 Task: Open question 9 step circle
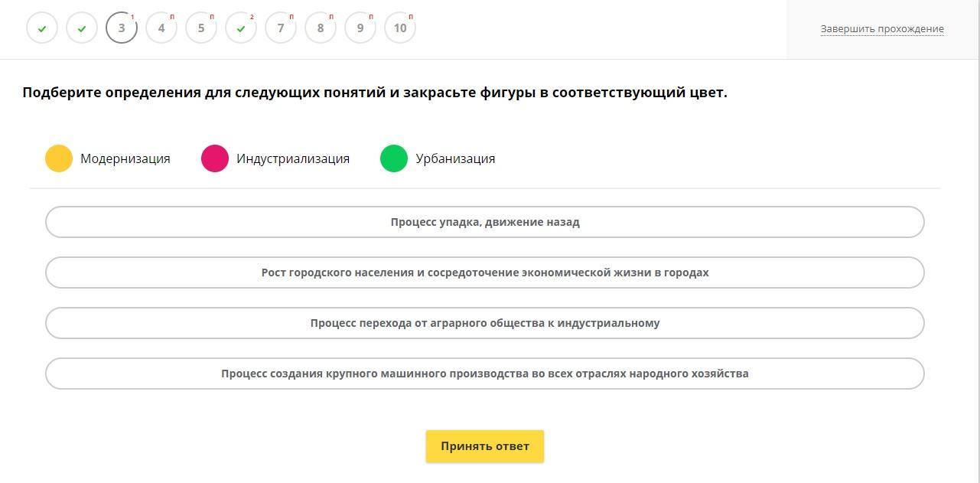point(360,28)
